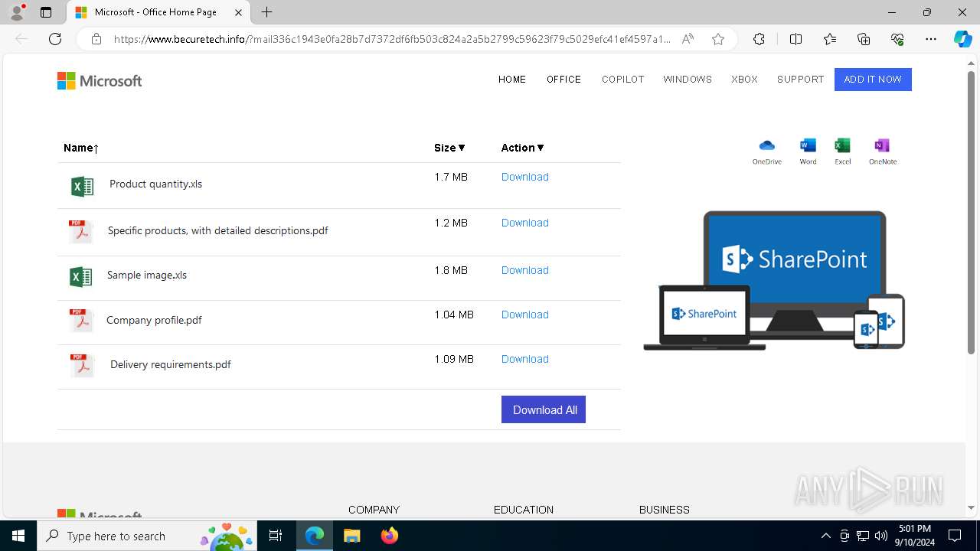Select Sample image.xls file name
The image size is (980, 551).
click(147, 275)
